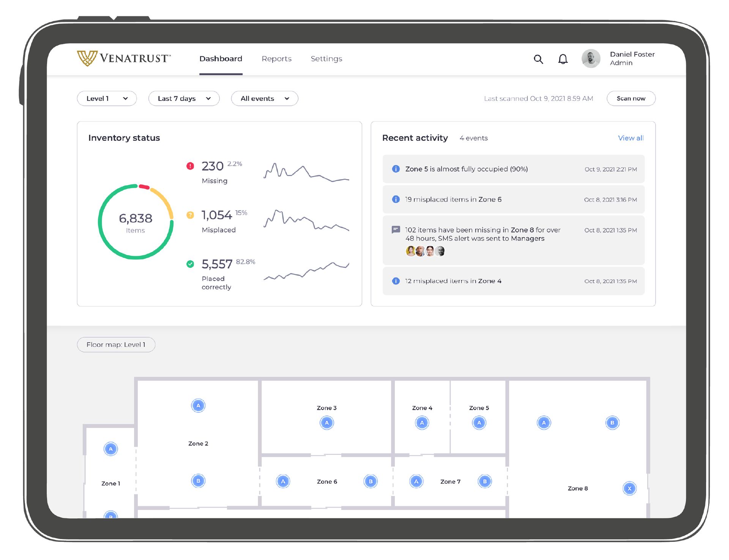The height and width of the screenshot is (560, 729).
Task: Click the green Placed correctly check icon
Action: pos(190,264)
